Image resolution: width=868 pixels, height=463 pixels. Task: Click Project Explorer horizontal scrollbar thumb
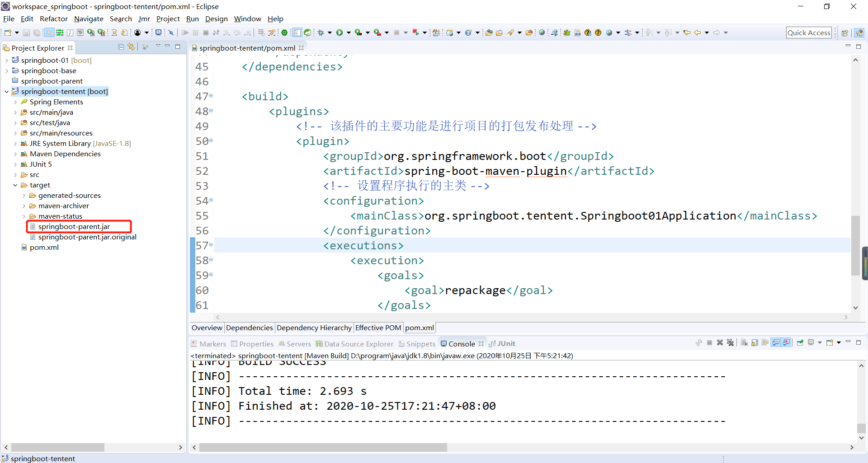click(58, 447)
